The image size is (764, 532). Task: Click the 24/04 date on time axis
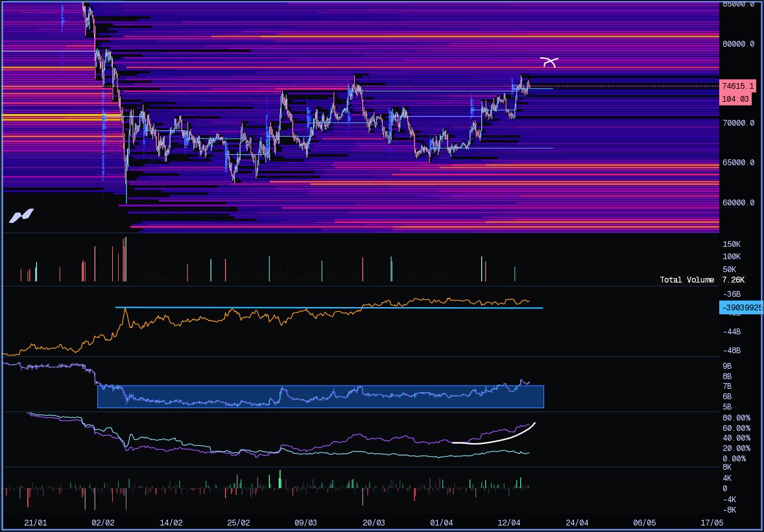pyautogui.click(x=577, y=522)
